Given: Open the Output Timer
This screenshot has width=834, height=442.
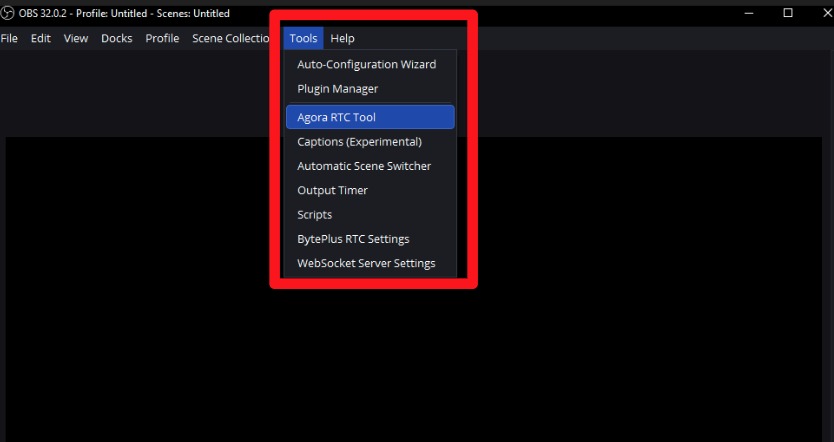Looking at the screenshot, I should [x=370, y=190].
